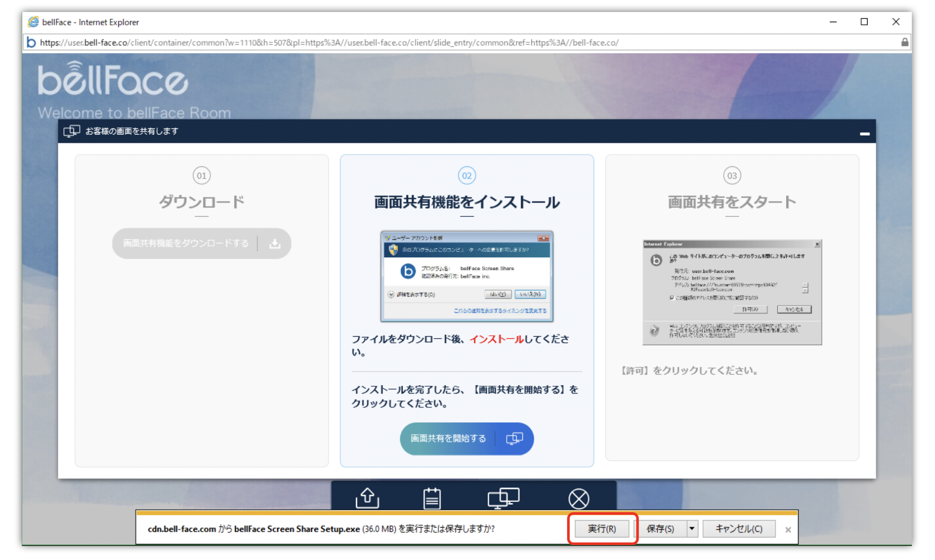Click the ダウンロード heading
Viewport: 935px width, 560px height.
tap(201, 202)
